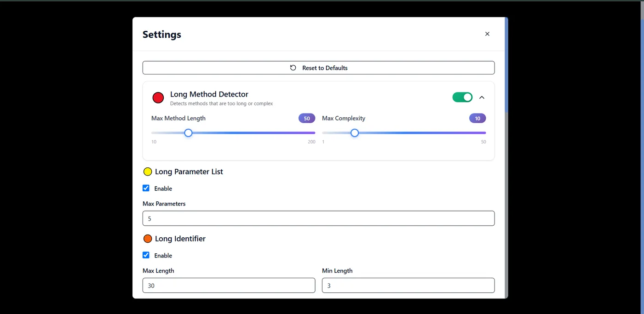The width and height of the screenshot is (644, 314).
Task: Focus the Min Length input field
Action: pos(408,285)
